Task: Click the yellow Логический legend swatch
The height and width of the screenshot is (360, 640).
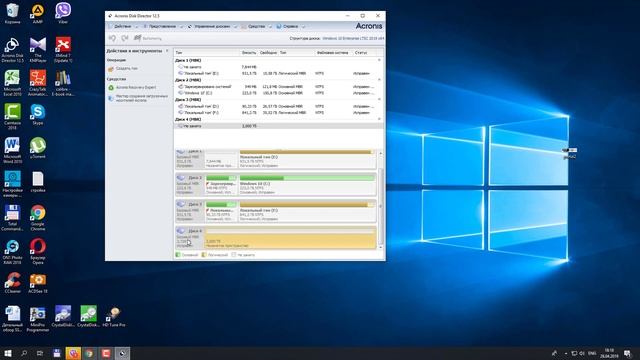Action: [204, 255]
